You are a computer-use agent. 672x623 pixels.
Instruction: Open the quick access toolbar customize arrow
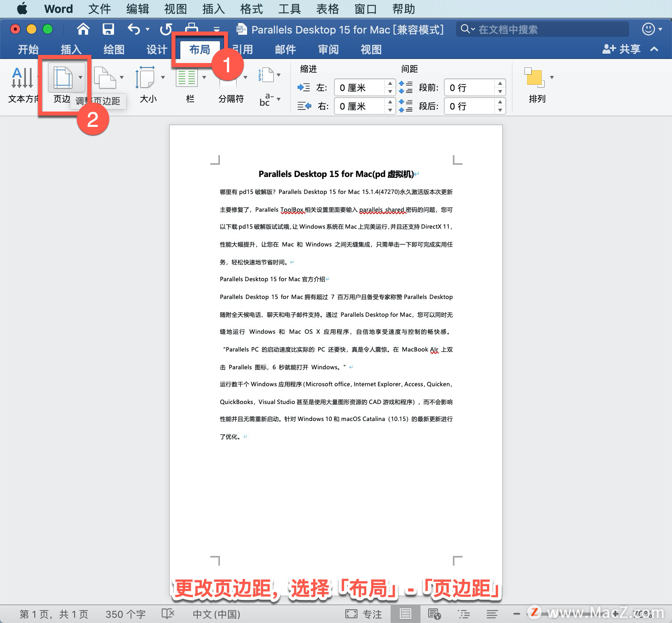[217, 29]
